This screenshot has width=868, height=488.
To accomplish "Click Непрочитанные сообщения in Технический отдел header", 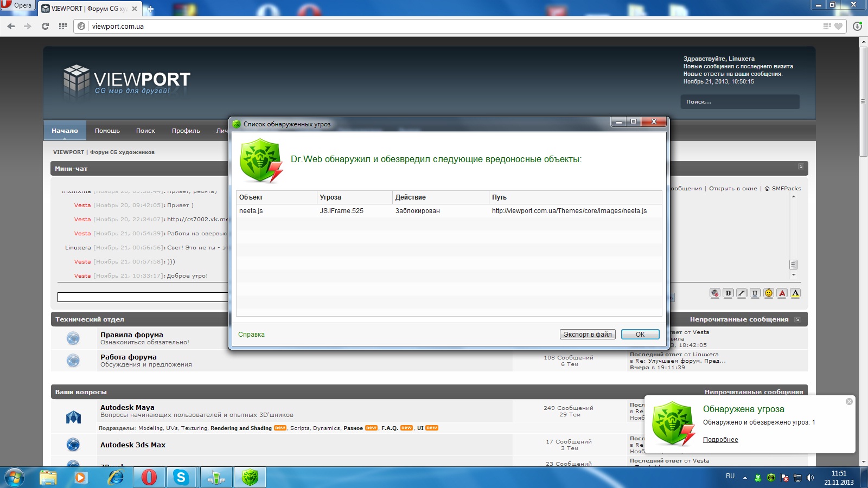I will tap(739, 319).
